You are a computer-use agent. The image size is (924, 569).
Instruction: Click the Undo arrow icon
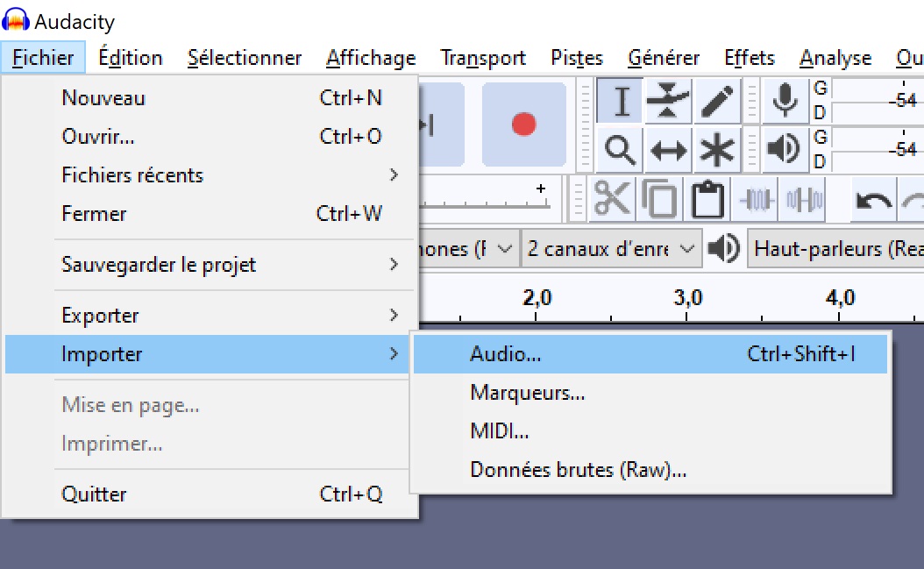(873, 201)
